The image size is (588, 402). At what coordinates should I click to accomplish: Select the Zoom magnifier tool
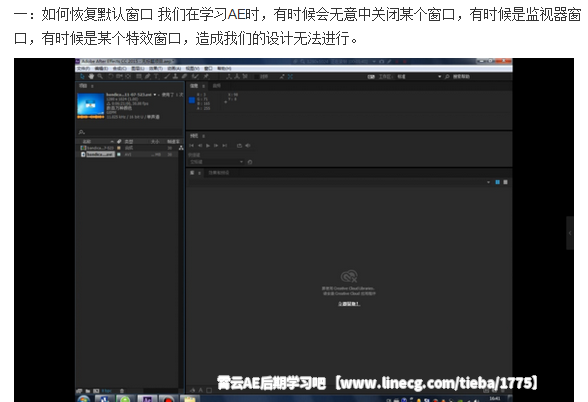click(x=100, y=76)
